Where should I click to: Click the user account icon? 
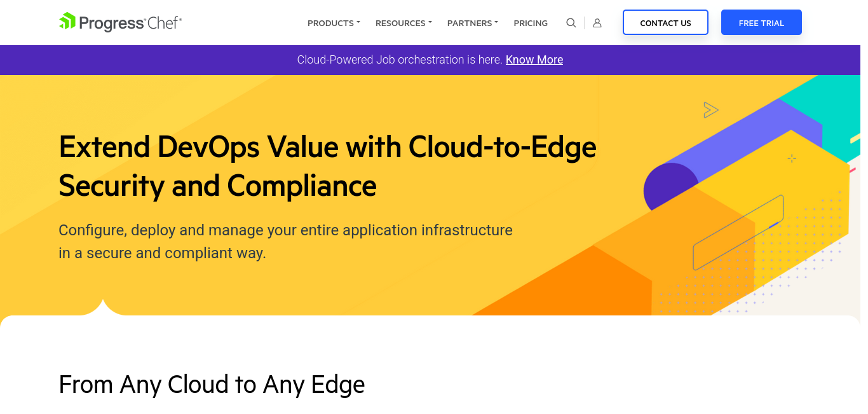point(597,23)
